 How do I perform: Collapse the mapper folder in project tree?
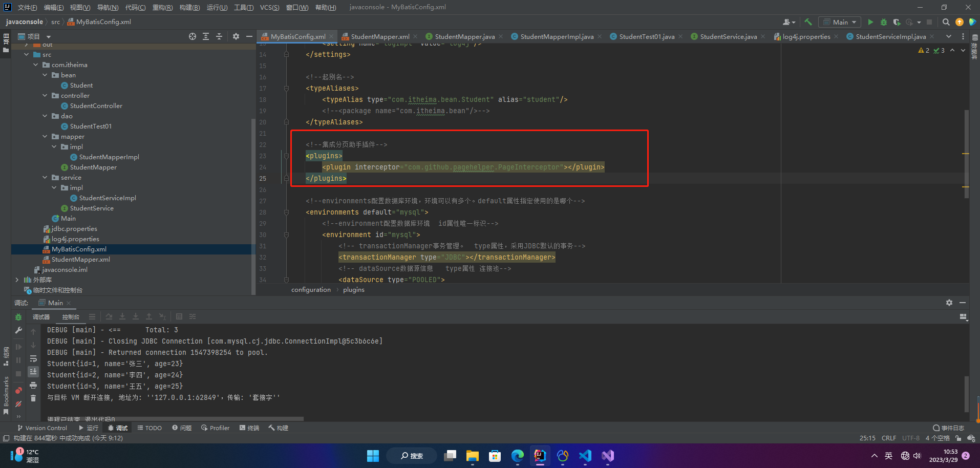(x=45, y=137)
